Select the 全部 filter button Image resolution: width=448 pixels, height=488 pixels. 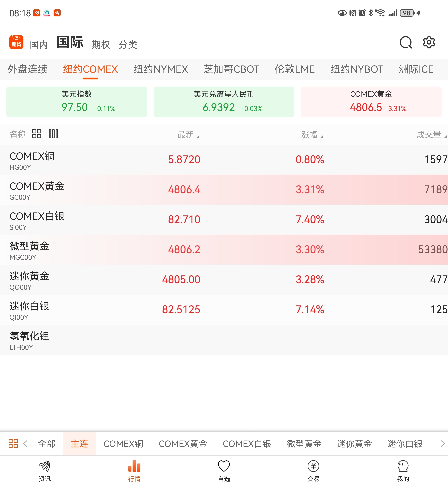tap(47, 444)
